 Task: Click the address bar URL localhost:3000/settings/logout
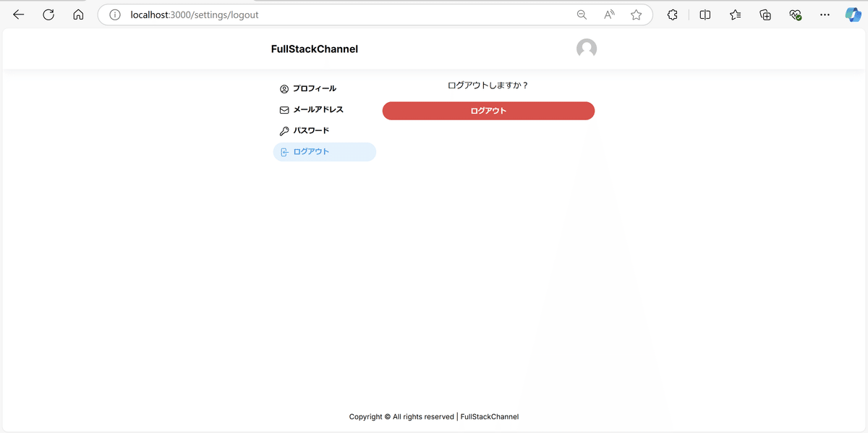[195, 14]
